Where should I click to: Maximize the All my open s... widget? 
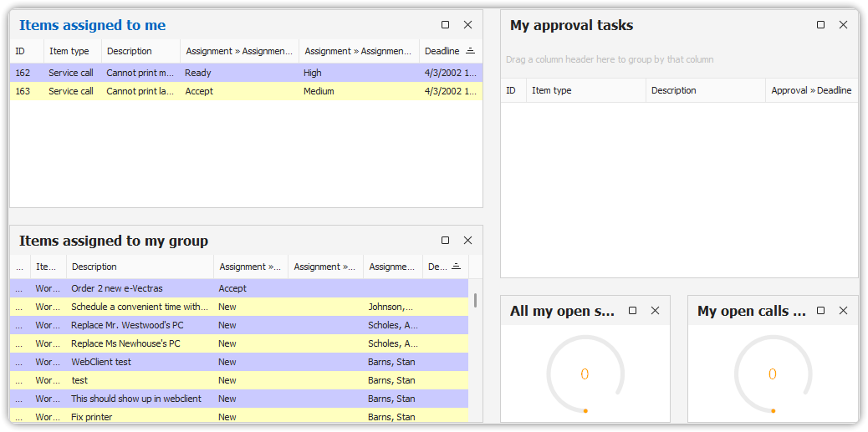click(632, 311)
